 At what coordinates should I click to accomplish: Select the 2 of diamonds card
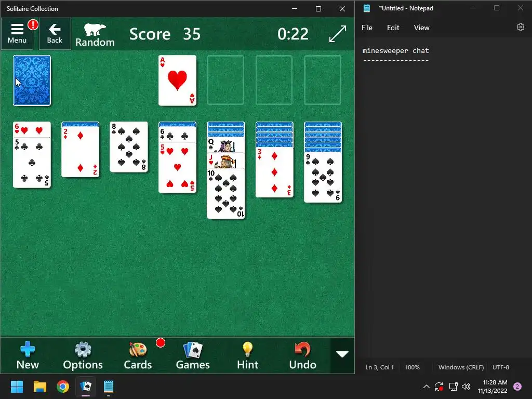pos(81,152)
